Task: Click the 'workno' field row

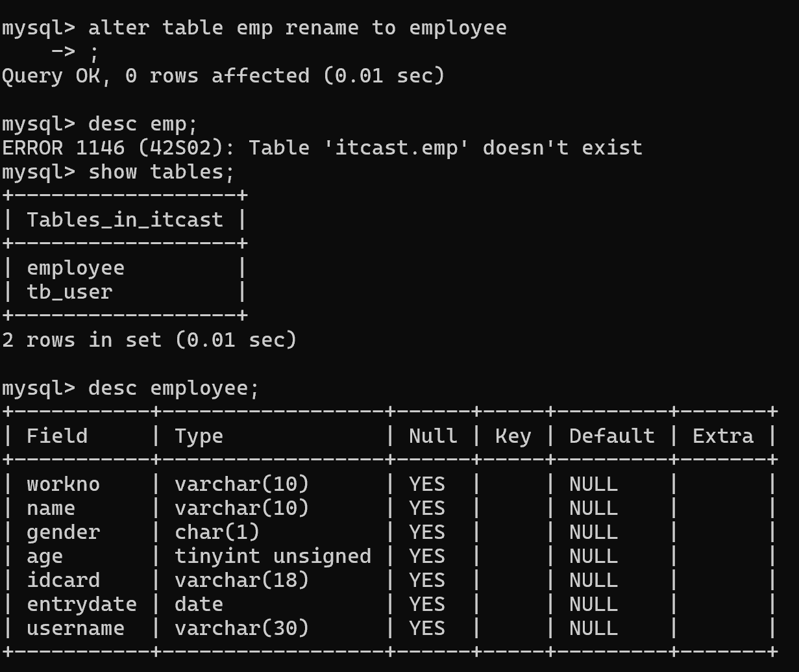Action: tap(63, 484)
